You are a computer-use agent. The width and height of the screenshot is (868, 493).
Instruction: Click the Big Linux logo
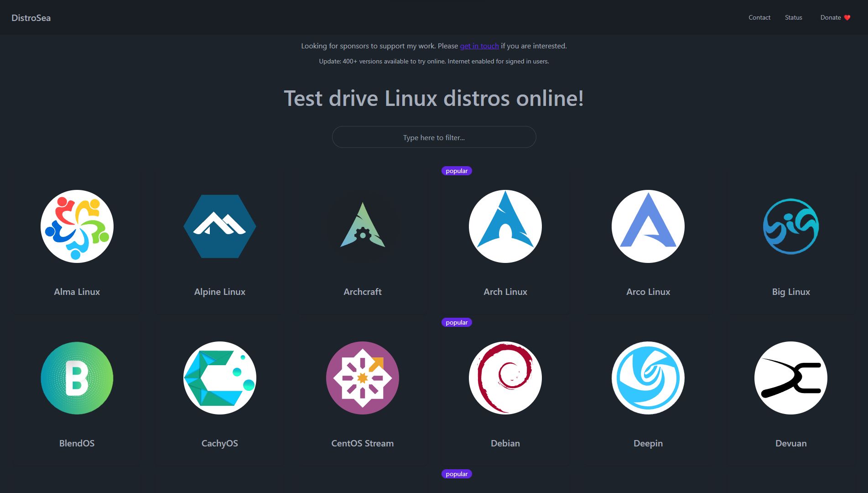[790, 226]
